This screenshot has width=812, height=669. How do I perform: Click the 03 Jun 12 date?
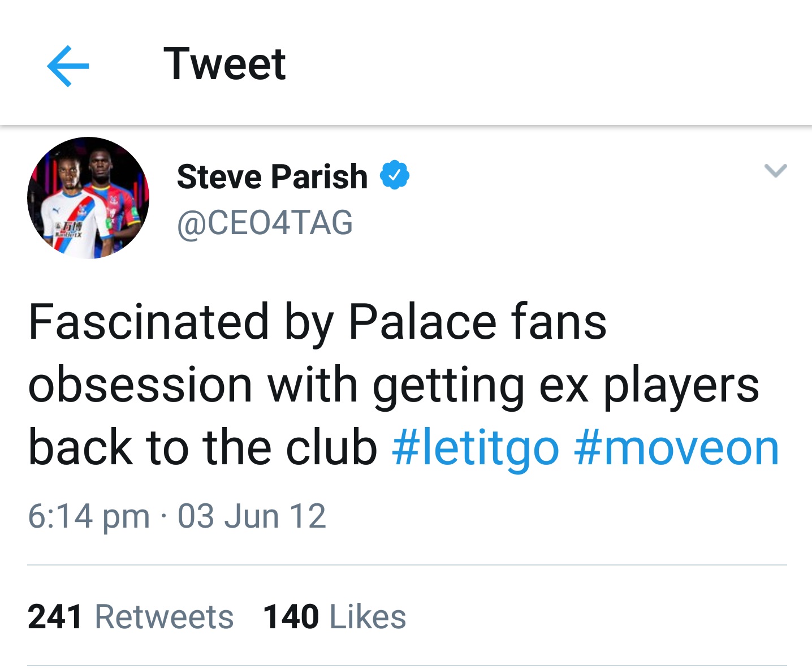pos(252,516)
